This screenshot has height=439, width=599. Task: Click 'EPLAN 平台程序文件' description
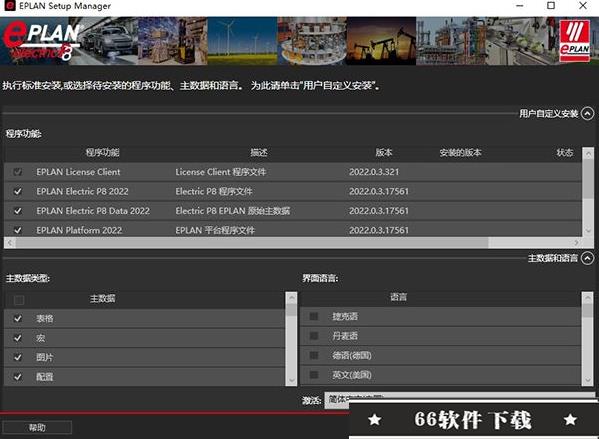click(x=215, y=230)
